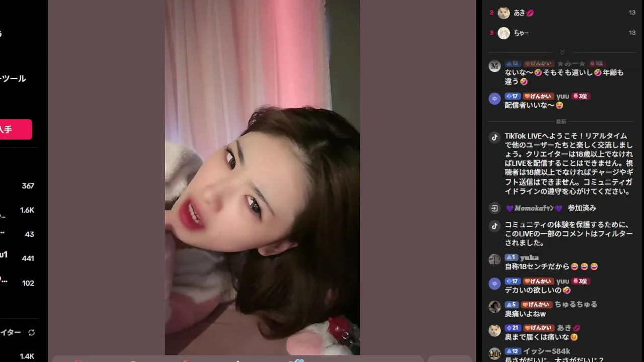This screenshot has width=644, height=362.
Task: Click the 最新 divider label in chat
Action: (561, 122)
